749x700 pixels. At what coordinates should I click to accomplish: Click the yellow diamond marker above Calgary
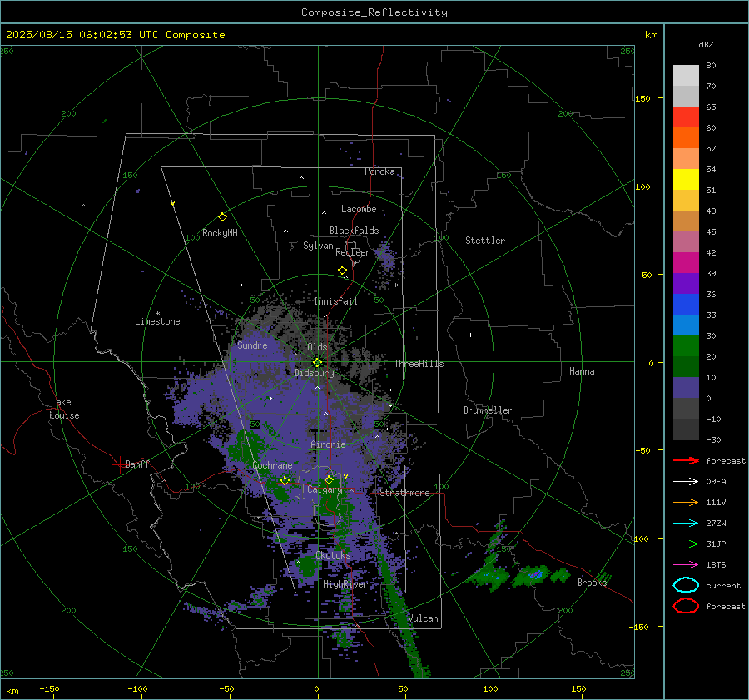(x=329, y=479)
